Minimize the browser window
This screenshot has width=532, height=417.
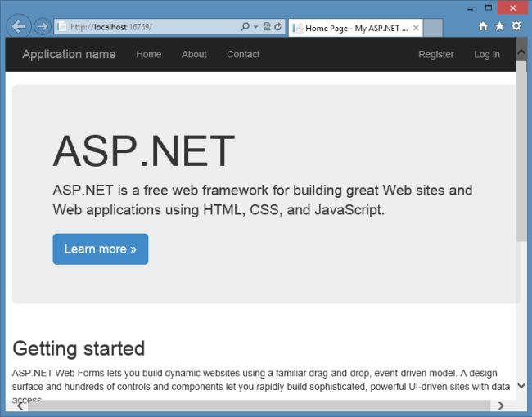pyautogui.click(x=470, y=8)
